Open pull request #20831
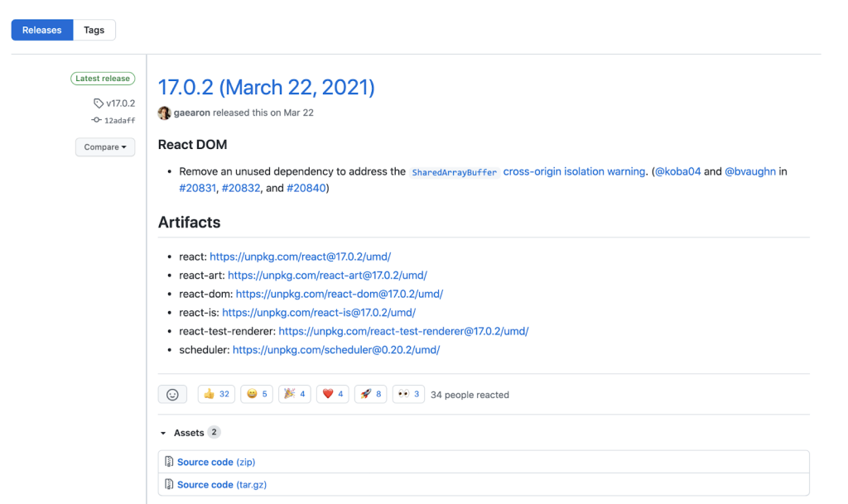The image size is (848, 504). pyautogui.click(x=198, y=188)
